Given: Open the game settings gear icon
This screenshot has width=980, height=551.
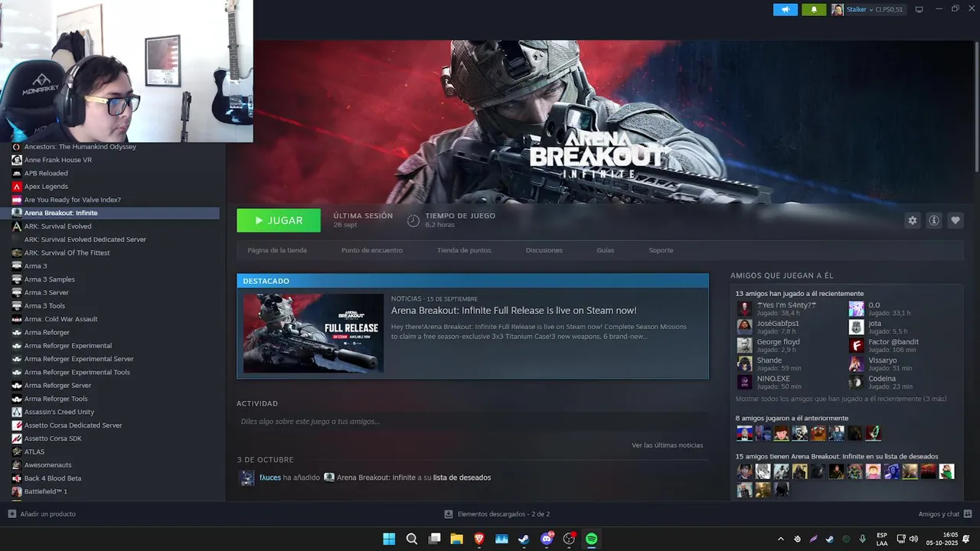Looking at the screenshot, I should click(x=912, y=220).
